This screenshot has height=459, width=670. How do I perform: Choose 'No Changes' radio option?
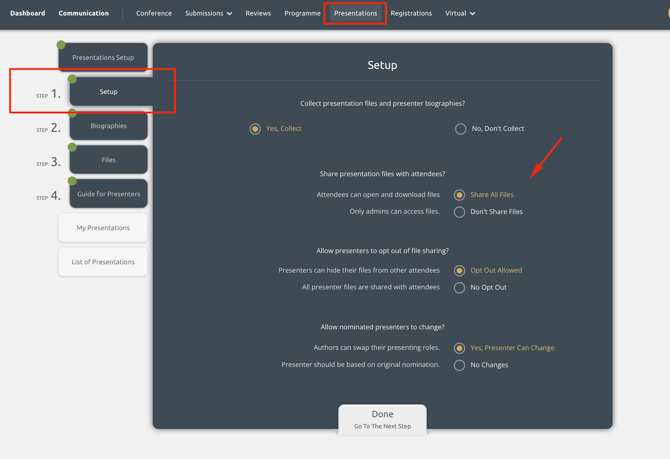tap(460, 365)
